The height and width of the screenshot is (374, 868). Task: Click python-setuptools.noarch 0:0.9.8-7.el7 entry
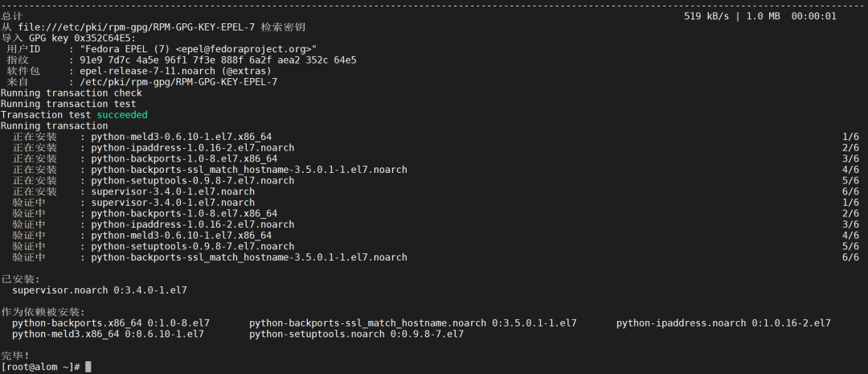coord(356,334)
